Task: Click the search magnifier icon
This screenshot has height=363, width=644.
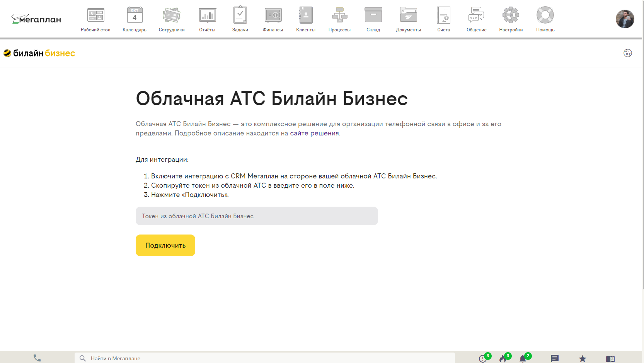Action: [83, 358]
